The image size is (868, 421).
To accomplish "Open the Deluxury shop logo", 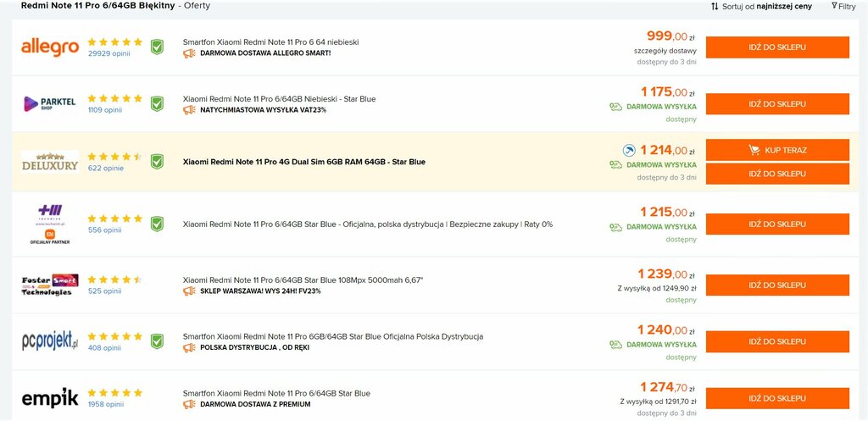I will coord(50,162).
